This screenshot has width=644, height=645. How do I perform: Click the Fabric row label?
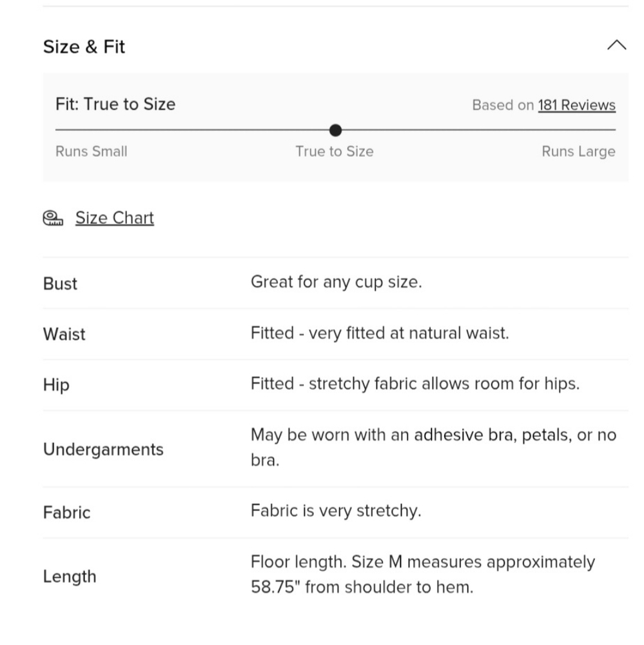click(x=66, y=513)
